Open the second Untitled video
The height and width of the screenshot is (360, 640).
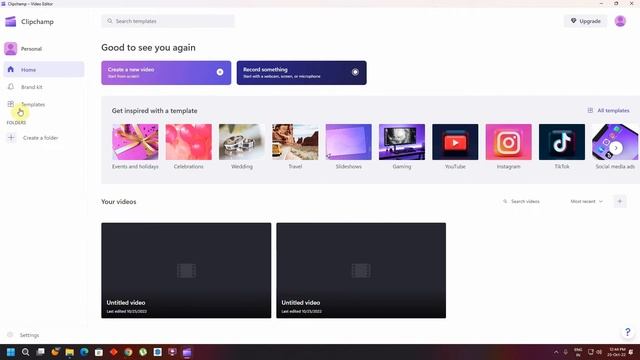(x=361, y=270)
